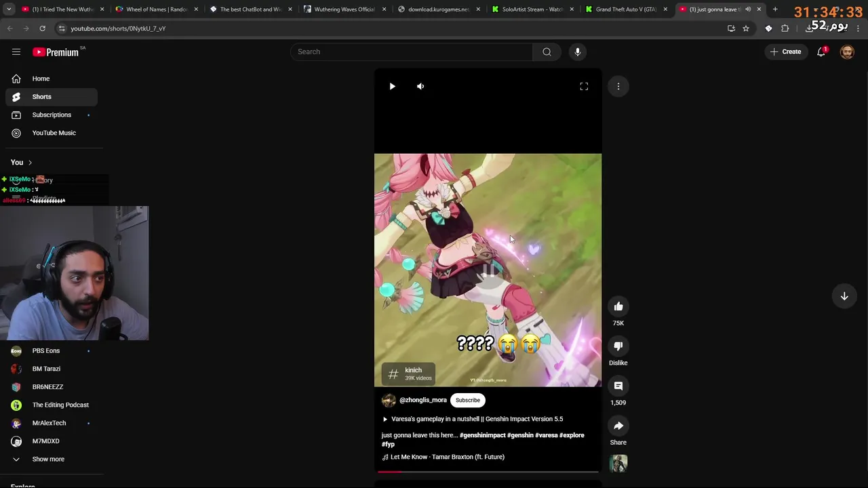Click the search magnifier button

547,52
